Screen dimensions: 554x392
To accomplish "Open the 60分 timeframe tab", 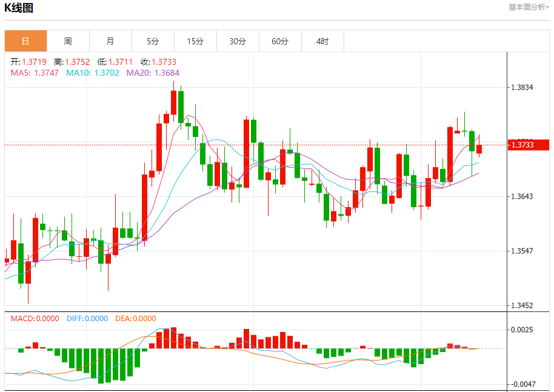I will point(280,41).
